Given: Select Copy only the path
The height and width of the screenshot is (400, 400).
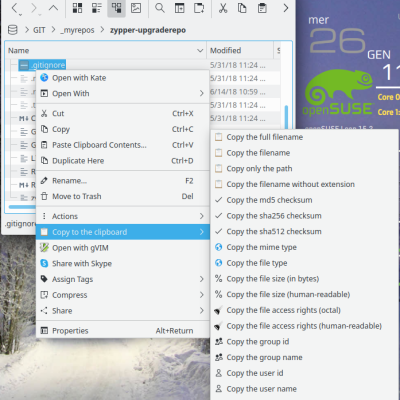Looking at the screenshot, I should click(304, 169).
